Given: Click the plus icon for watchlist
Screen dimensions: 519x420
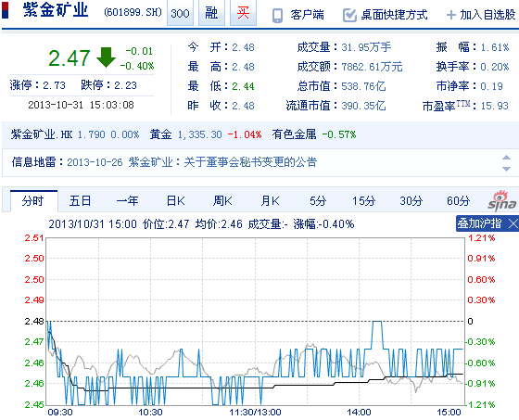Looking at the screenshot, I should [450, 15].
